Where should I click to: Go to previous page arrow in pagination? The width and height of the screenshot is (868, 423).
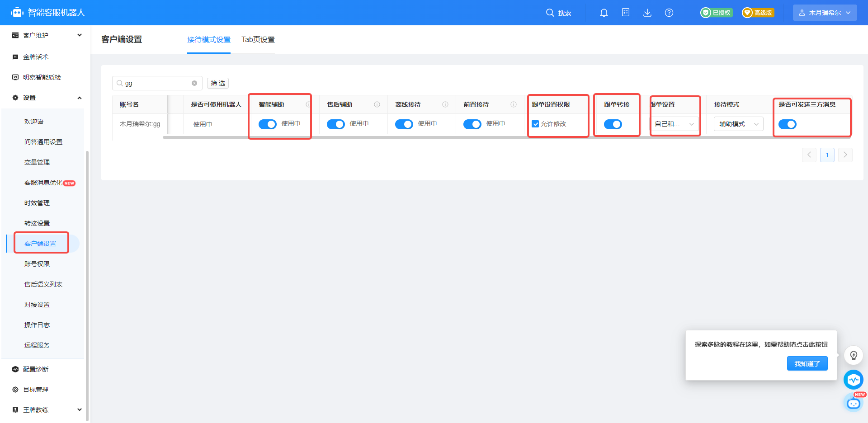coord(809,155)
